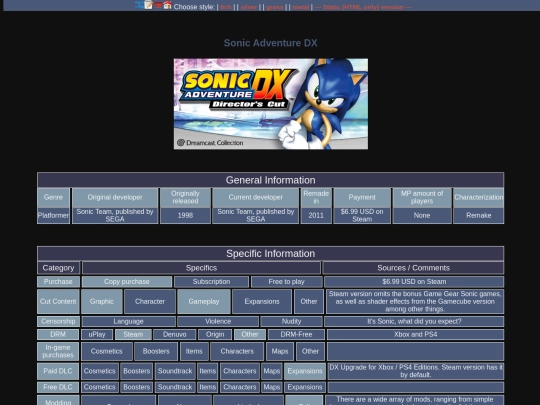Select the Original developer column header
The height and width of the screenshot is (405, 540).
tap(115, 197)
